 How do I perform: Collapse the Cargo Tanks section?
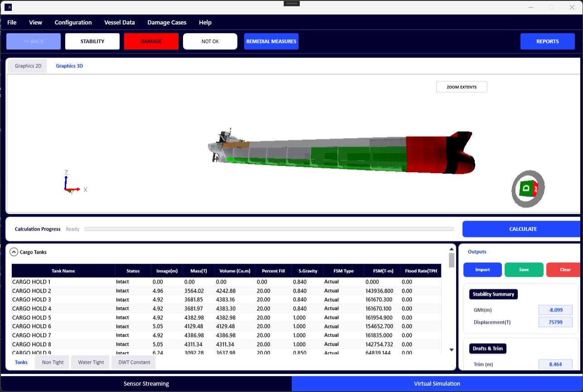point(14,252)
